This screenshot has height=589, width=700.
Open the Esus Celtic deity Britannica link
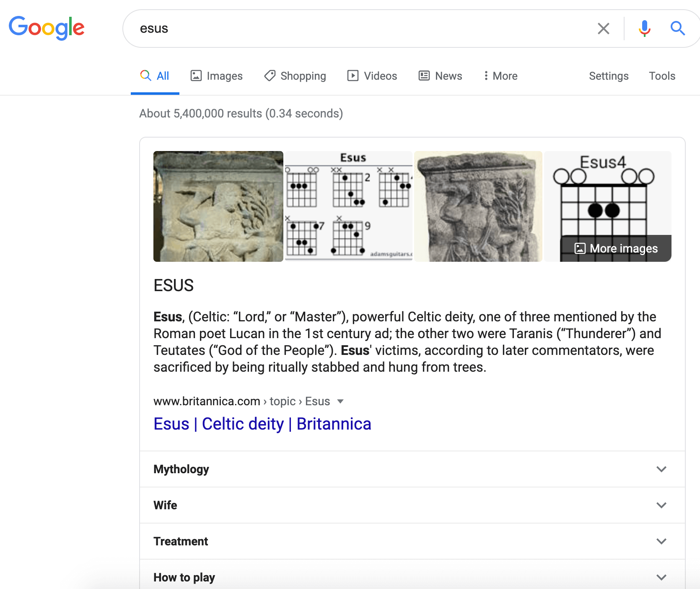click(262, 424)
